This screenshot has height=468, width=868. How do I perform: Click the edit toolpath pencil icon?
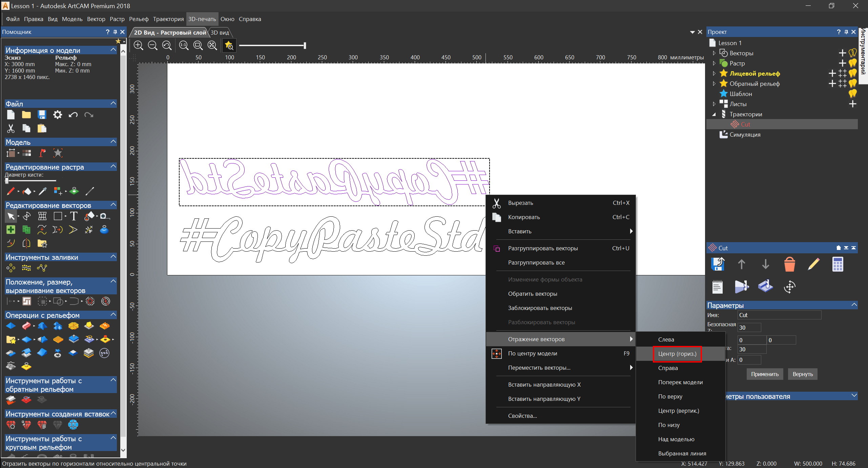813,264
